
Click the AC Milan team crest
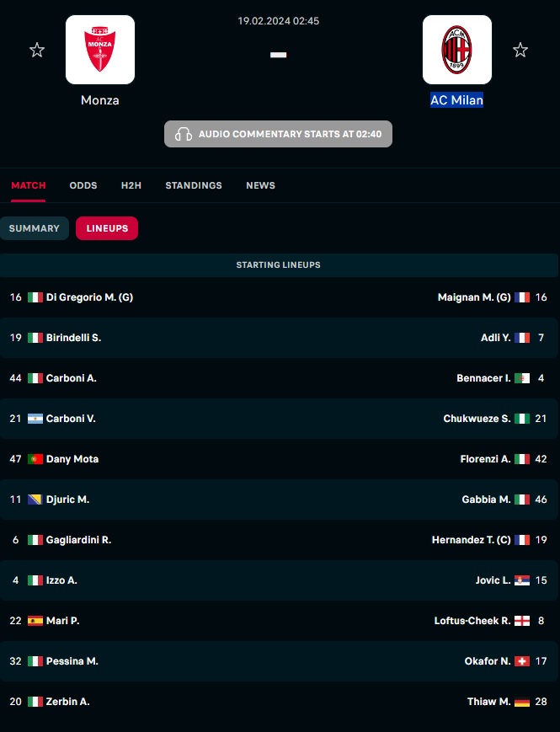457,50
